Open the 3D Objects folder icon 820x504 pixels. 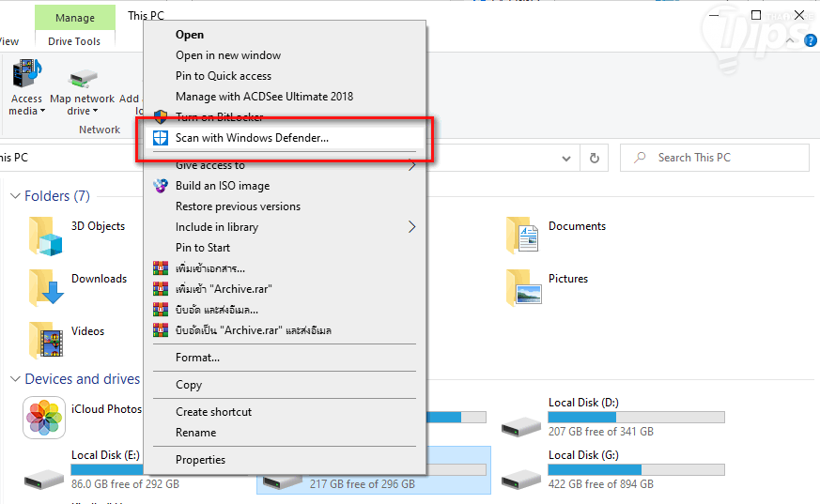[45, 236]
